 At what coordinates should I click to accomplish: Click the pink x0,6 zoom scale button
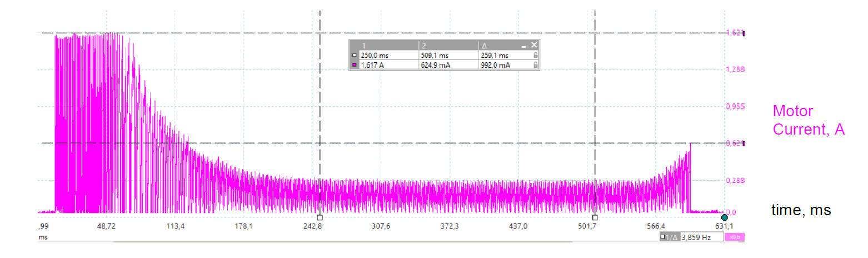pos(735,237)
